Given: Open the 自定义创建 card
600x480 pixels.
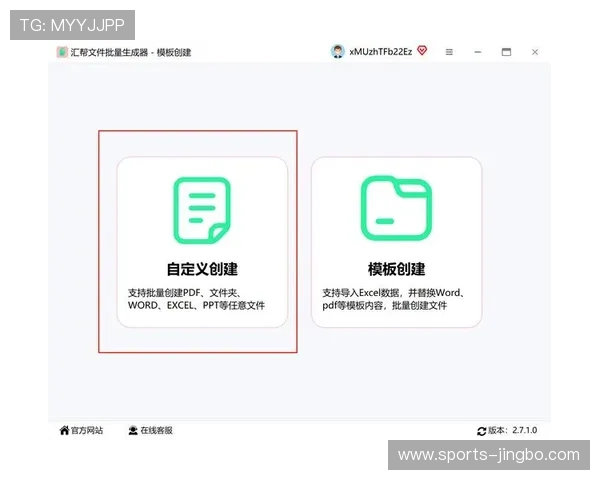Looking at the screenshot, I should tap(202, 242).
